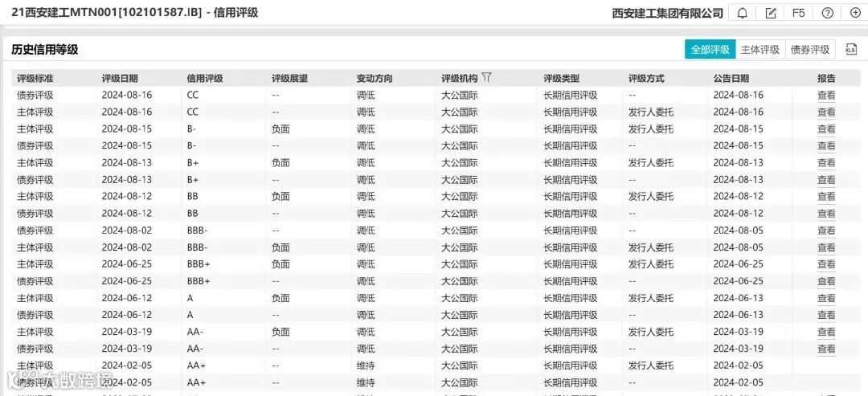Select rating BBB+ in 主体评级 2024-06-25 row
The image size is (868, 396).
[x=199, y=264]
